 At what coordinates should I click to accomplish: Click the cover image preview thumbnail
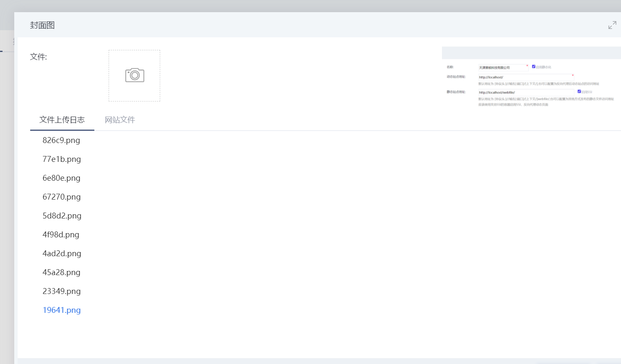pos(531,77)
